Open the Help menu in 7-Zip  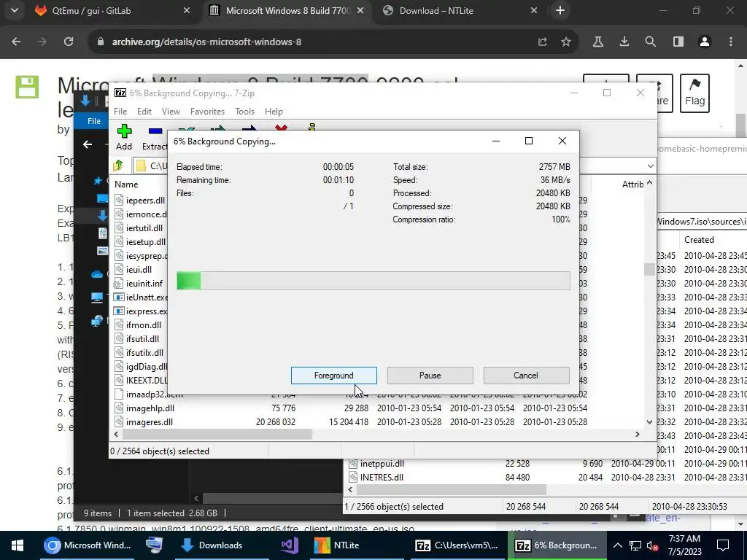274,112
